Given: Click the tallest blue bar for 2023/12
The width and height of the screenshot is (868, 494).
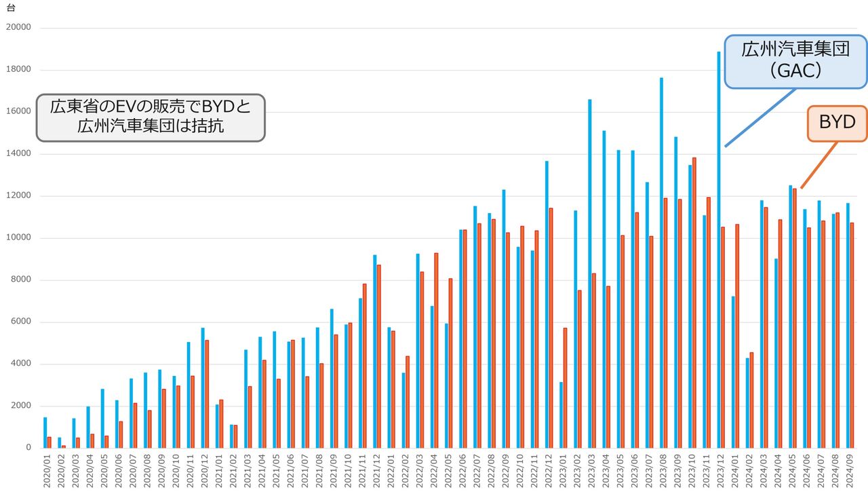Looking at the screenshot, I should (719, 250).
